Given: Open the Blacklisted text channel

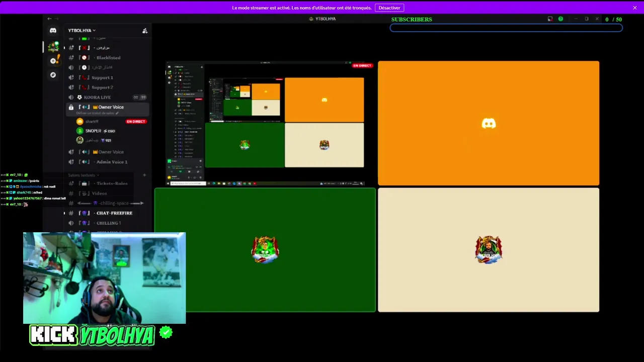Looking at the screenshot, I should point(108,58).
